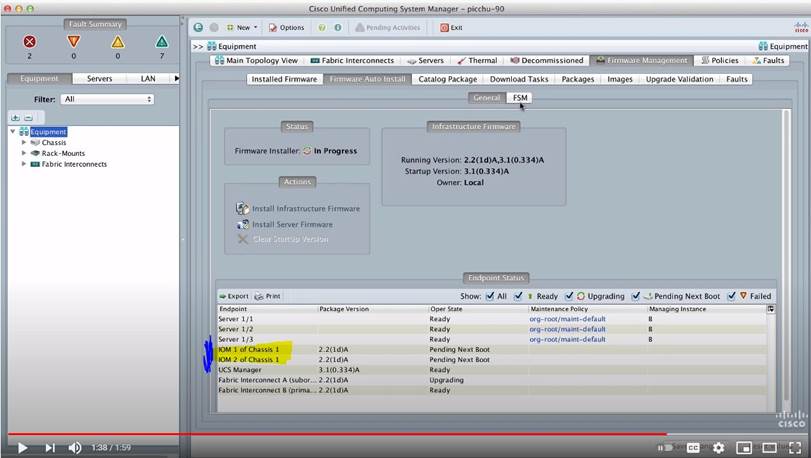Viewport: 811px width, 458px height.
Task: Uncheck the Upgrading filter checkbox
Action: coord(569,296)
